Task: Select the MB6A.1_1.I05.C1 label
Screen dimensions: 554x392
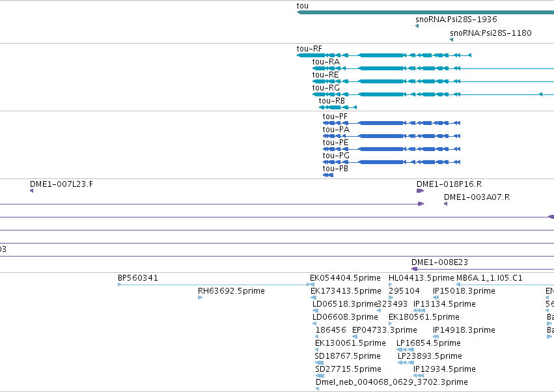Action: click(x=490, y=278)
